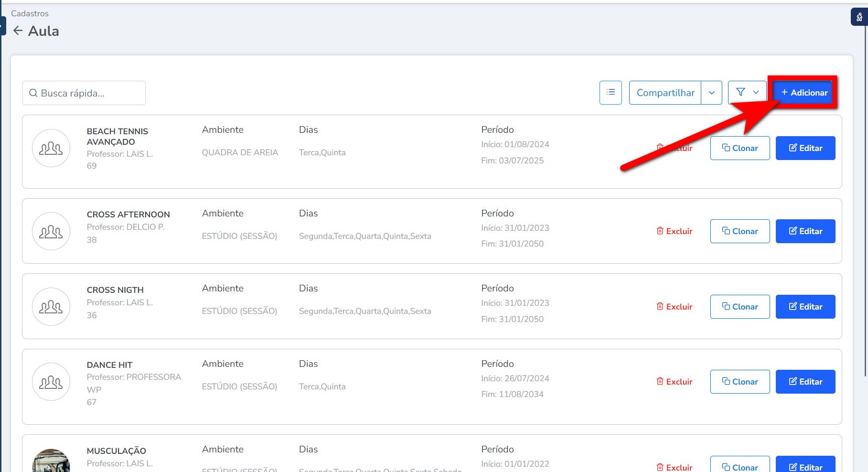868x472 pixels.
Task: Click the BEACH TENNIS AVANÇADO group avatar
Action: coord(51,148)
